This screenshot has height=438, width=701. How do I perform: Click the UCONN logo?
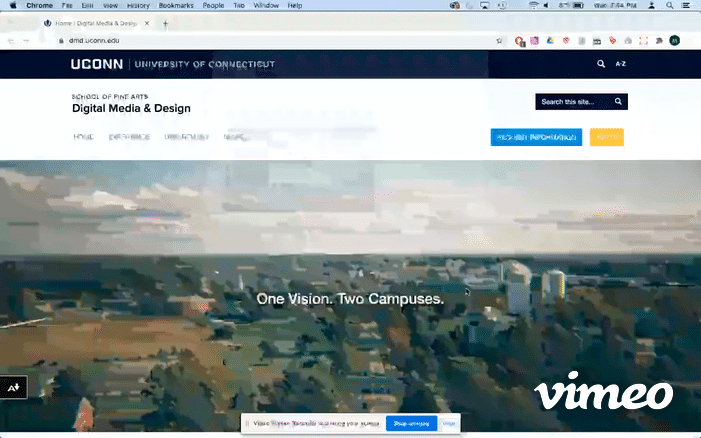tap(97, 64)
